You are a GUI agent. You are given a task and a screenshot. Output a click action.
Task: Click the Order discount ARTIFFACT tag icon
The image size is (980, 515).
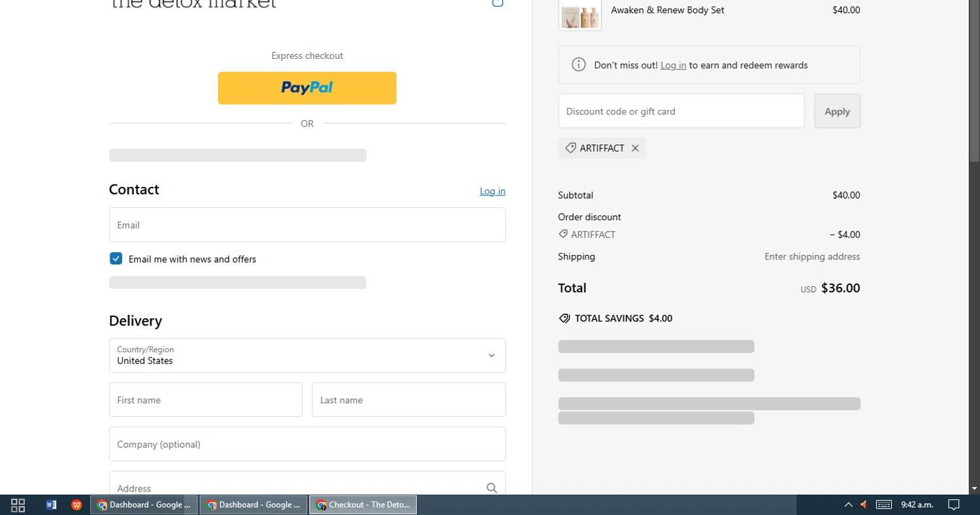(x=563, y=234)
